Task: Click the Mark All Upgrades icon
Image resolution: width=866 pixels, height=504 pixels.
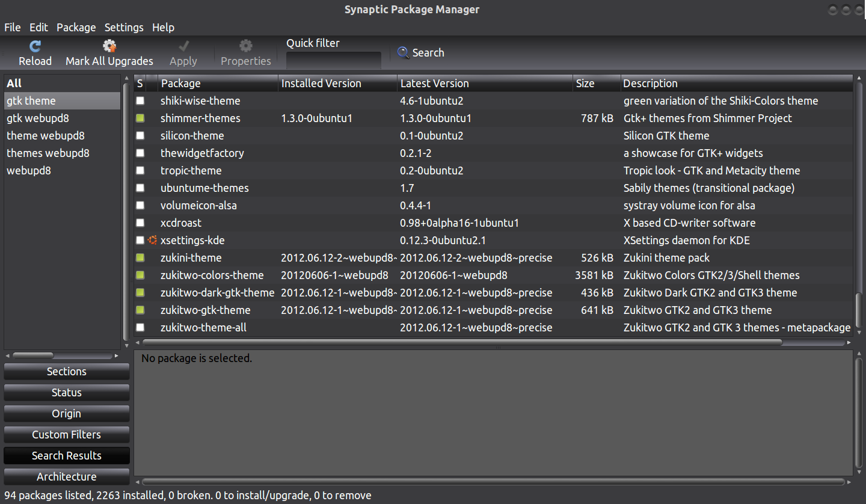Action: pos(109,46)
